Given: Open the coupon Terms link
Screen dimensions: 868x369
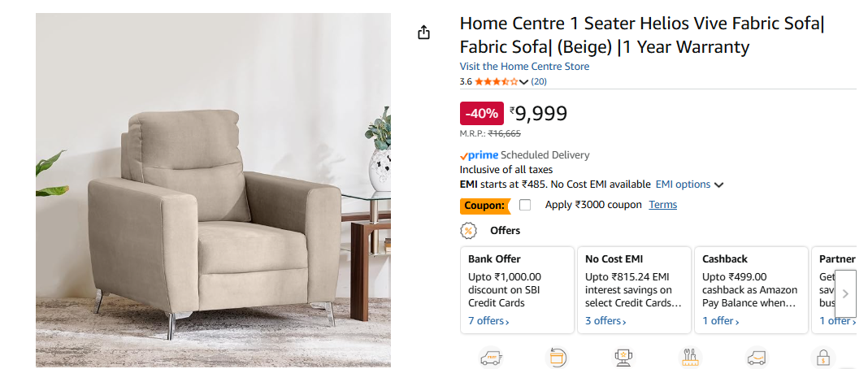Looking at the screenshot, I should (x=662, y=205).
